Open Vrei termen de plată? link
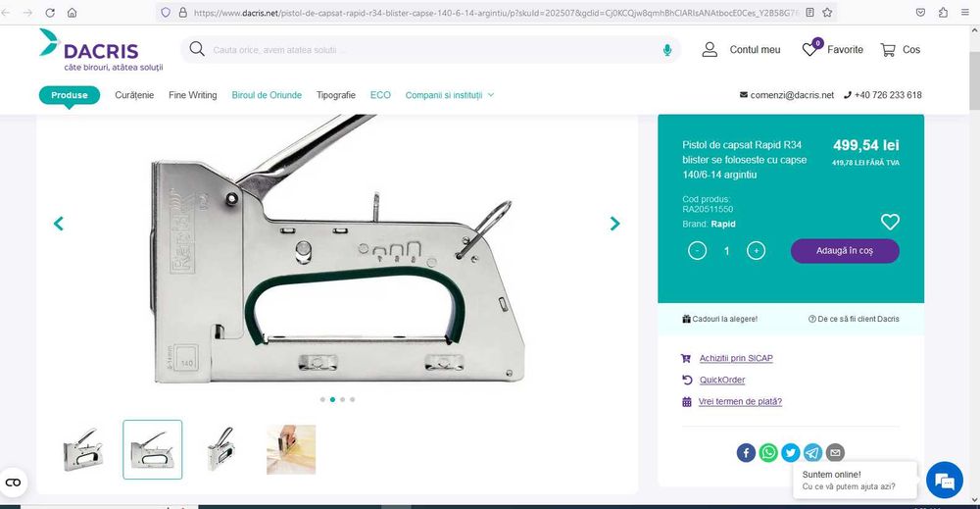This screenshot has width=980, height=509. tap(740, 401)
